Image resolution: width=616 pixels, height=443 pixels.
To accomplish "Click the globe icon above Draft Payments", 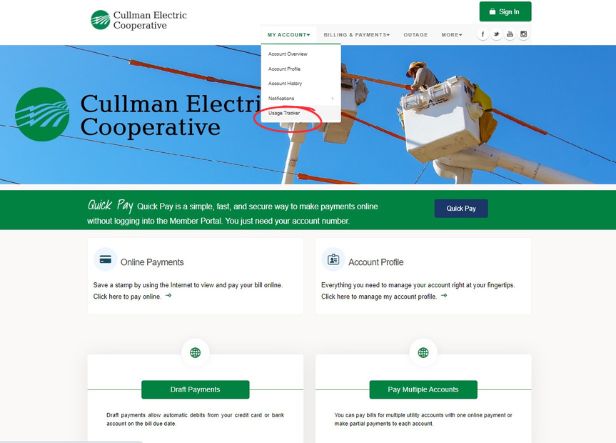I will (195, 352).
